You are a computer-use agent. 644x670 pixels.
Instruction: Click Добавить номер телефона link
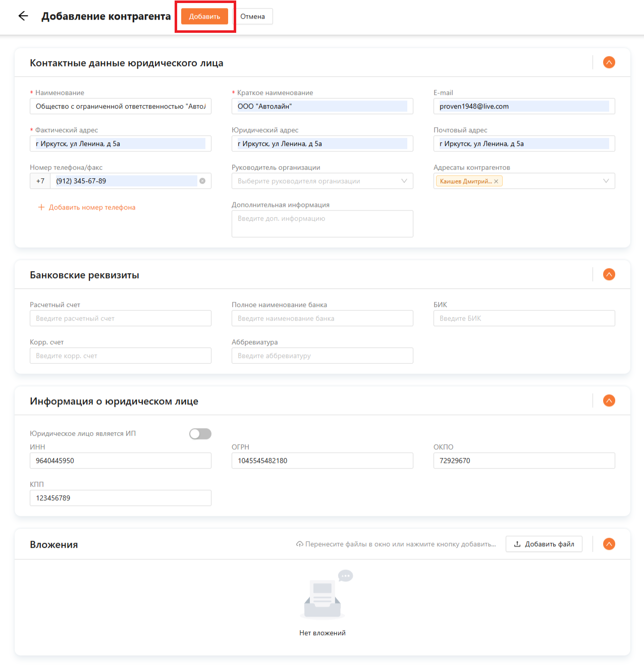tap(87, 208)
